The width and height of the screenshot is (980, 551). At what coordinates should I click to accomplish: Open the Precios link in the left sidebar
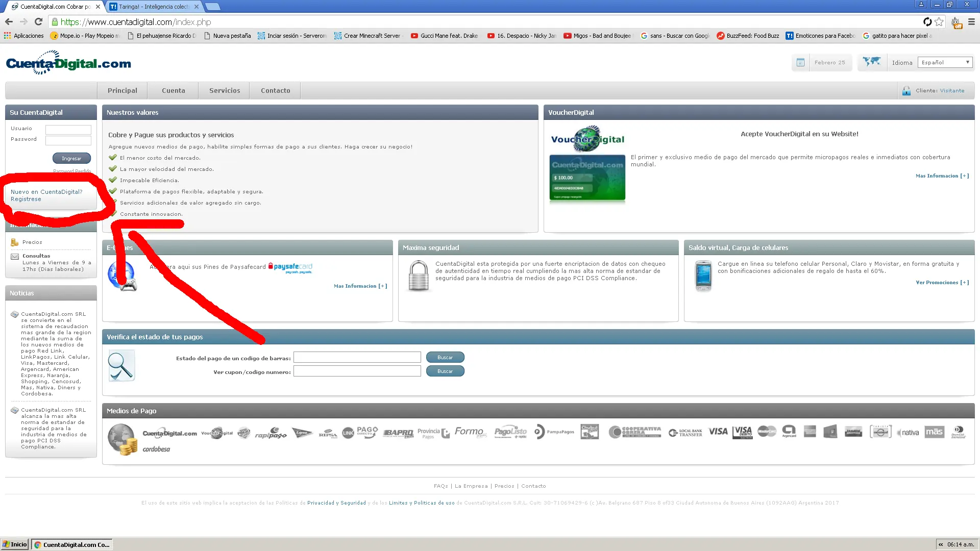32,242
